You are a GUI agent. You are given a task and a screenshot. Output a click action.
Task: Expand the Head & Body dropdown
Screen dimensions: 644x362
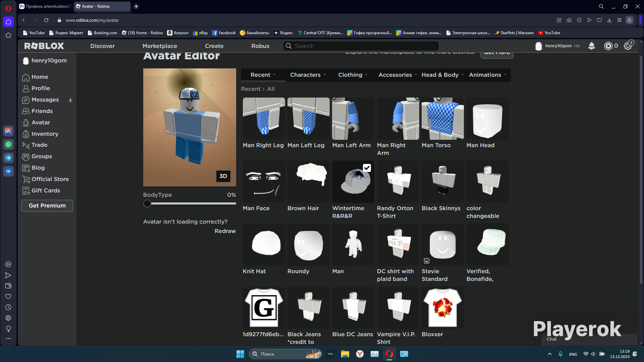443,75
